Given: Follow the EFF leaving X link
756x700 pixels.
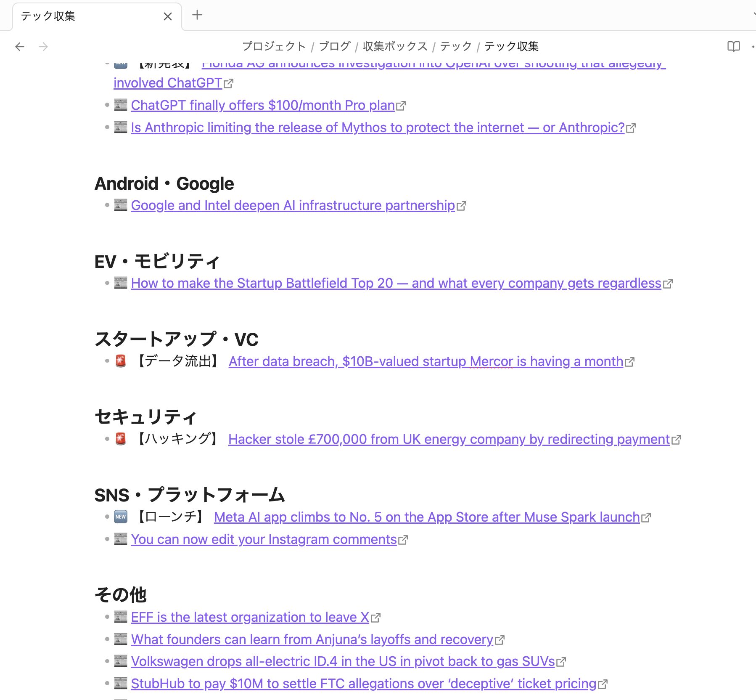Looking at the screenshot, I should tap(250, 617).
